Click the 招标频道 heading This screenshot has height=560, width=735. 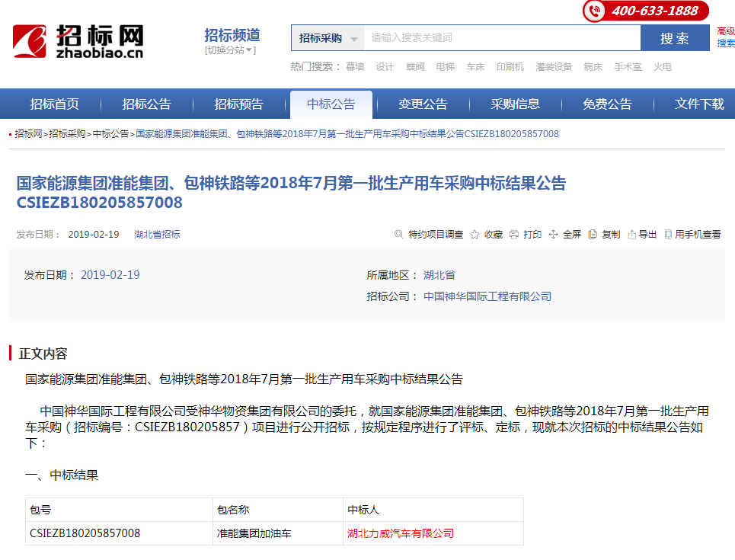click(x=232, y=35)
